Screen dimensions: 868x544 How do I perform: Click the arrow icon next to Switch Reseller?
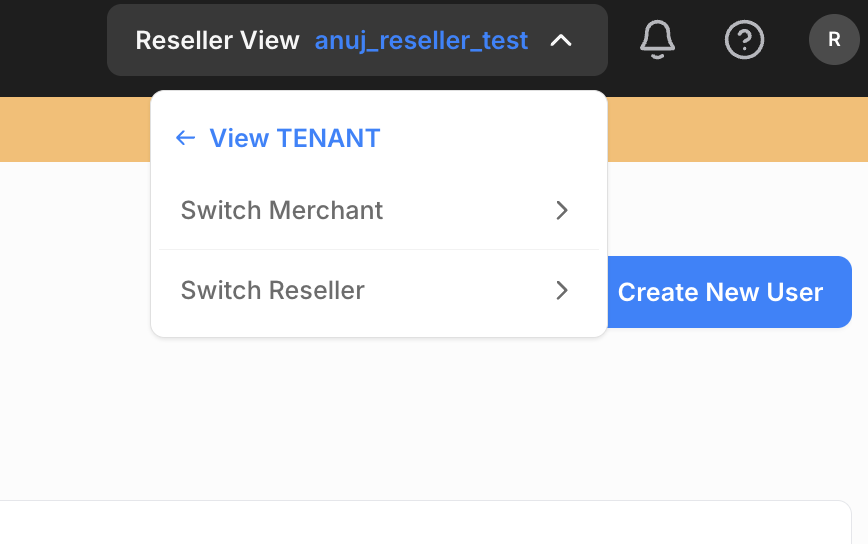click(x=562, y=290)
